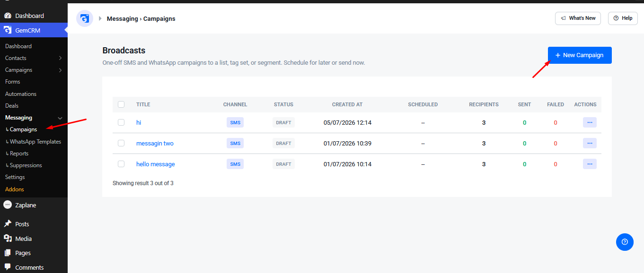Screen dimensions: 644x273
Task: Click 'Showing result 3 out of 3' text
Action: tap(143, 183)
